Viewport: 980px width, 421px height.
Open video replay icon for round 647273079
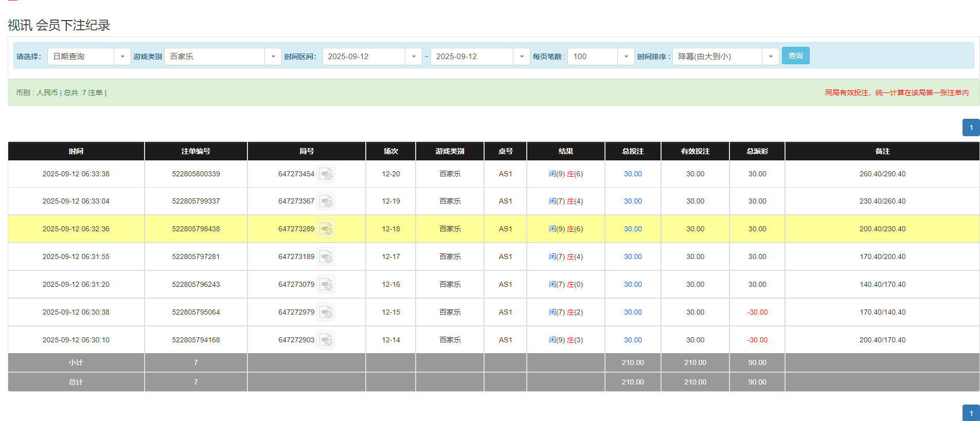(326, 285)
